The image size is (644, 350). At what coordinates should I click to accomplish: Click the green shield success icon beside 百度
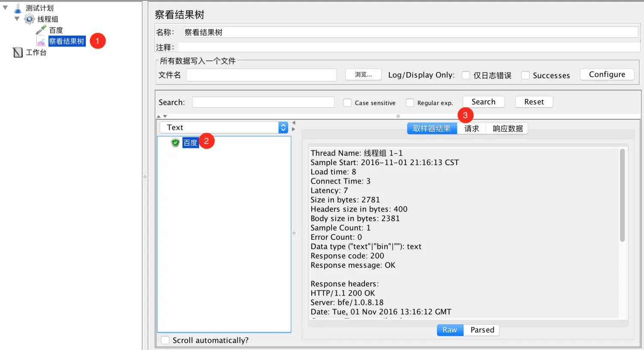(175, 143)
